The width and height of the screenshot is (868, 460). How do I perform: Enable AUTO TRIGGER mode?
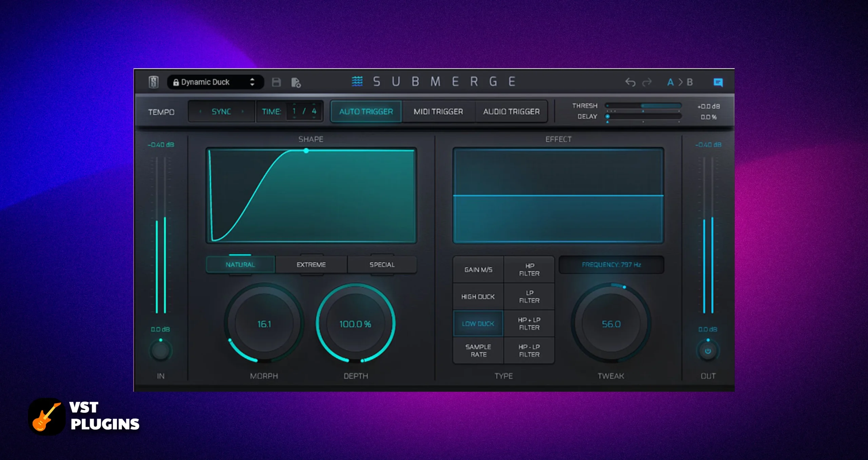pyautogui.click(x=366, y=112)
